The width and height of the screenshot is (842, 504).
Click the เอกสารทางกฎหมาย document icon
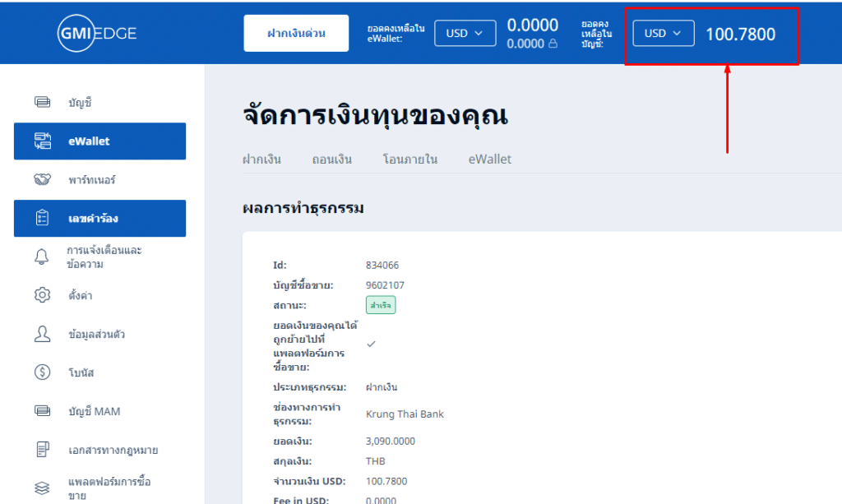(x=42, y=450)
